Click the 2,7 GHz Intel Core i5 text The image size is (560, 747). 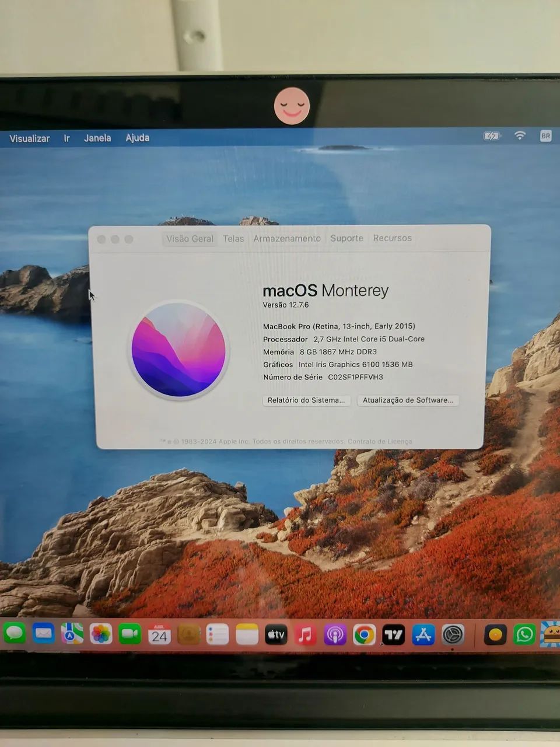click(369, 339)
